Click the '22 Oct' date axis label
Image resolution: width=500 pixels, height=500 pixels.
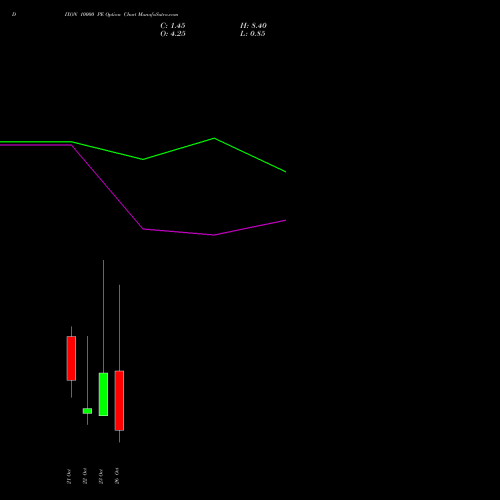coord(85,476)
